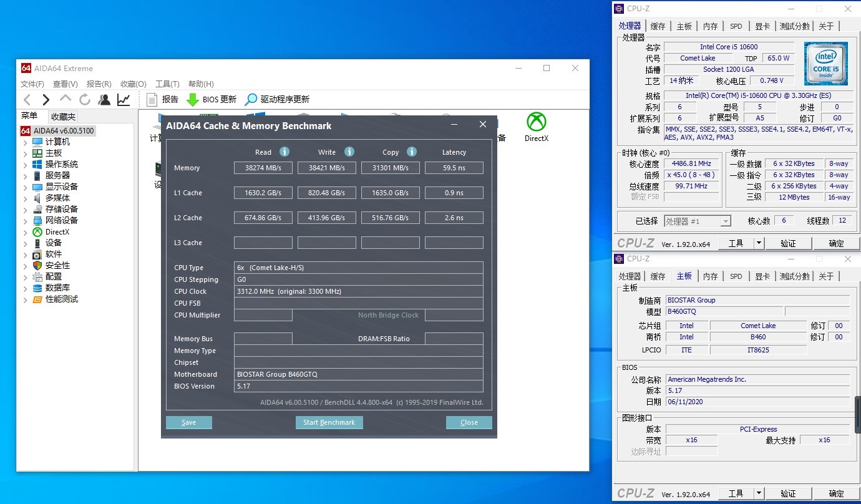Select 计算机 in the AIDA64 tree

(x=57, y=142)
